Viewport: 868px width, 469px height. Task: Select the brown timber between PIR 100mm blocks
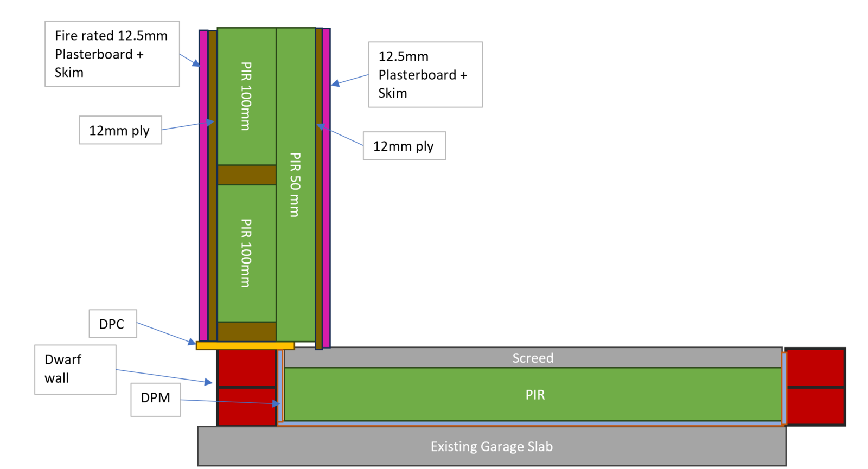coord(246,175)
